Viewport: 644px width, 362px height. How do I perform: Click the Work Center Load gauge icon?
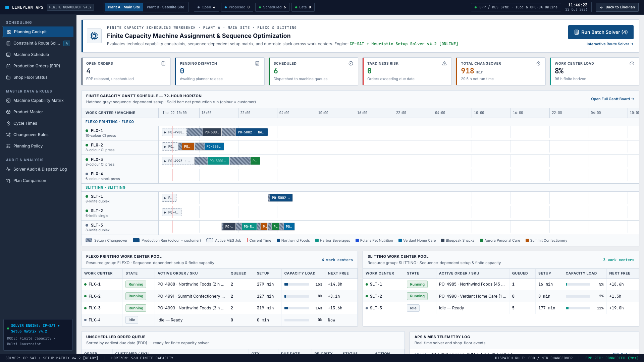tap(632, 63)
